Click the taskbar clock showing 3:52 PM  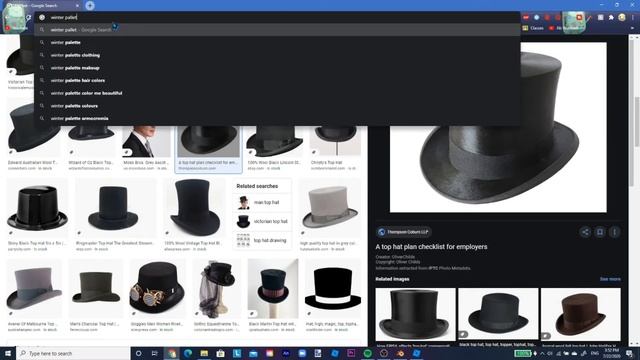click(x=611, y=353)
